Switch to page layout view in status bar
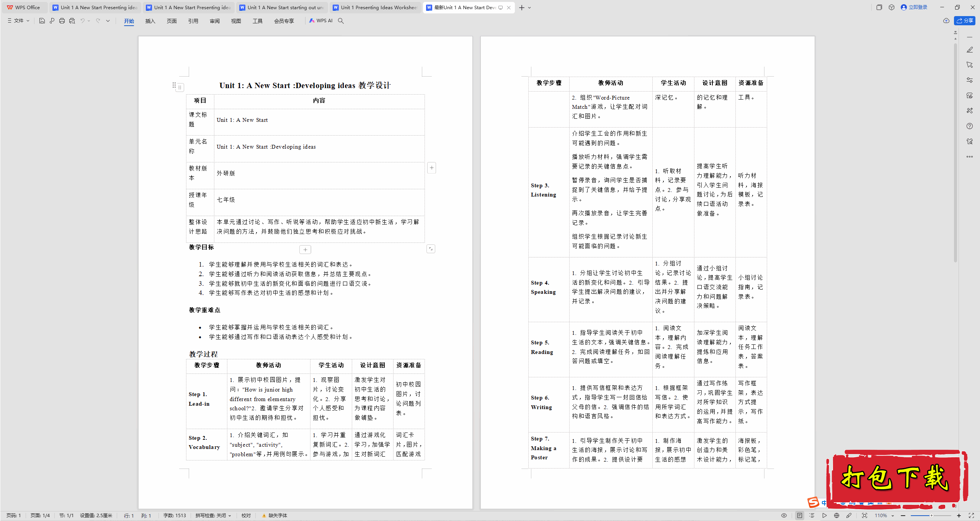Screen dimensions: 980x521 tap(799, 516)
